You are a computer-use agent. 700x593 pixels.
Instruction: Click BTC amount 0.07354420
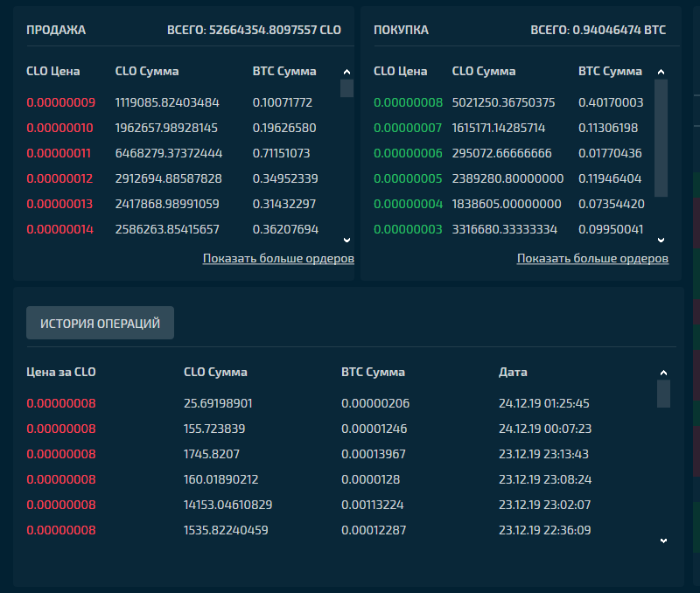tap(612, 205)
